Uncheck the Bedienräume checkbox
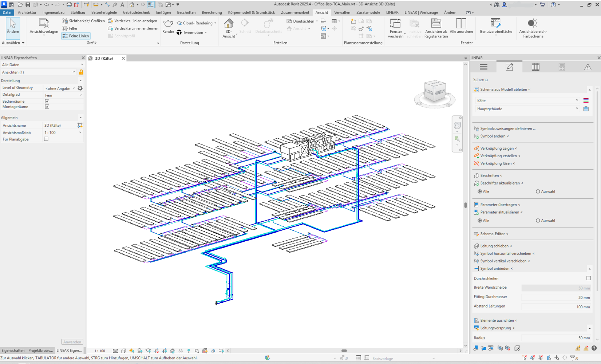 click(47, 101)
